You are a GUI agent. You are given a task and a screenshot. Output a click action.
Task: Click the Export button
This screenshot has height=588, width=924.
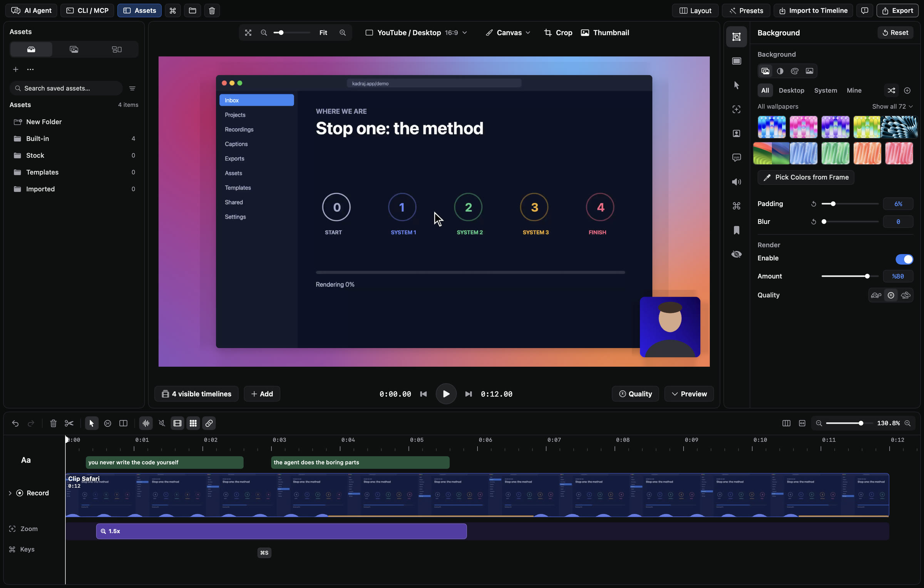[x=897, y=10]
